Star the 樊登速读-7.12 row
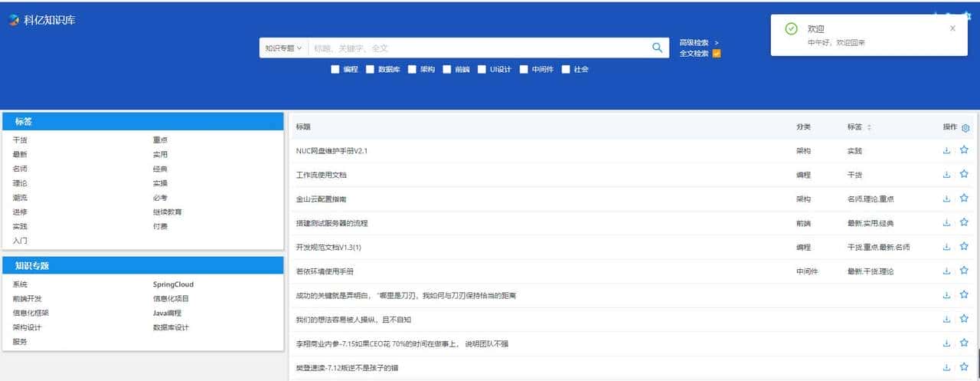This screenshot has height=381, width=980. pyautogui.click(x=964, y=367)
